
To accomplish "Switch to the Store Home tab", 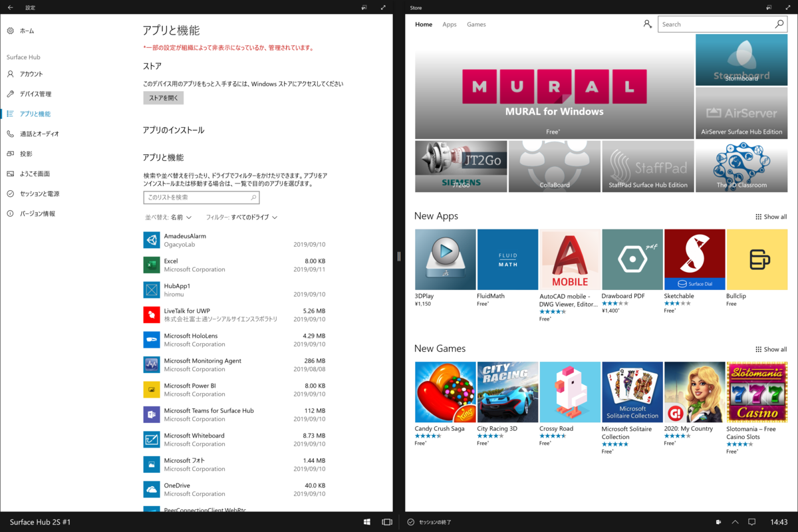I will click(424, 24).
